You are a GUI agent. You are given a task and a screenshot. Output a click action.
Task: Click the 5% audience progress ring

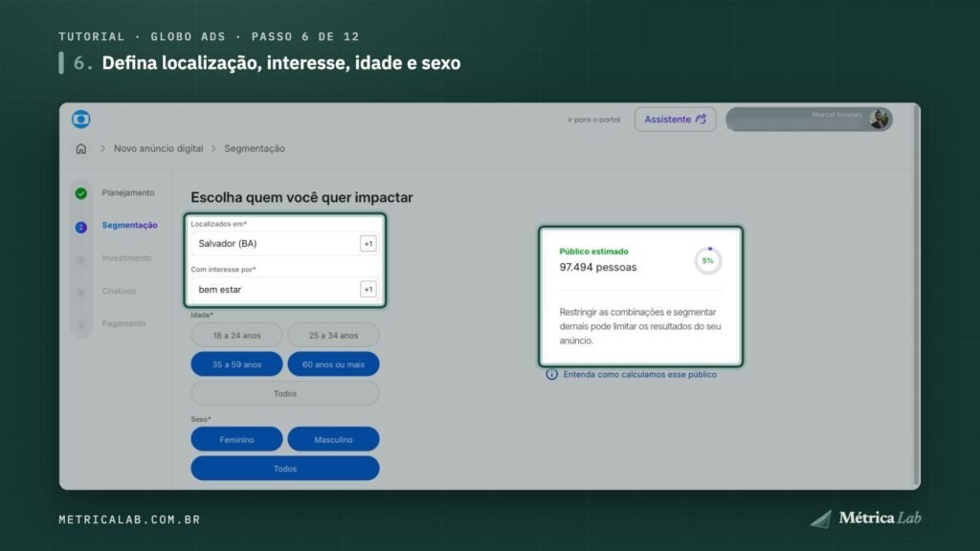[x=708, y=260]
